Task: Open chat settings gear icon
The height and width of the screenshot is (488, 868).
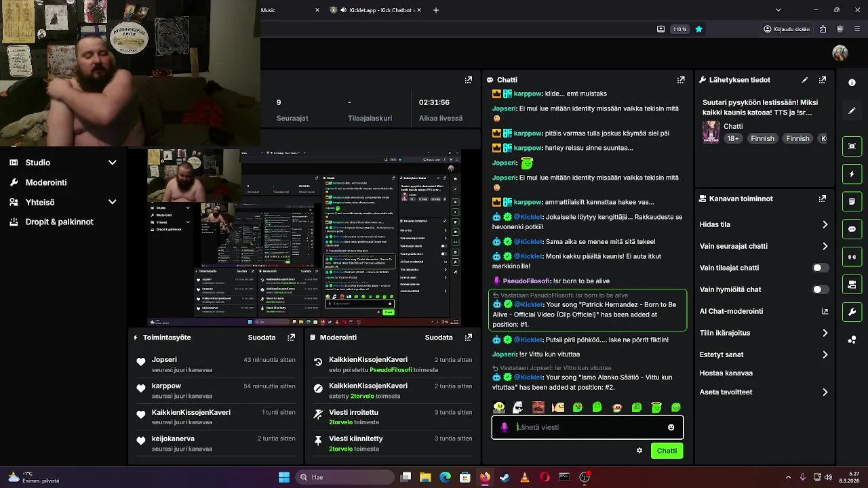Action: pyautogui.click(x=639, y=450)
